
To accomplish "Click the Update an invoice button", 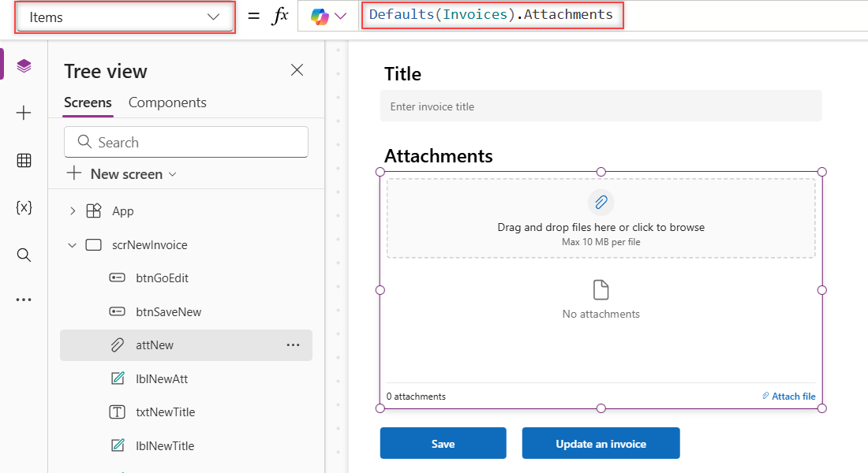I will 600,443.
